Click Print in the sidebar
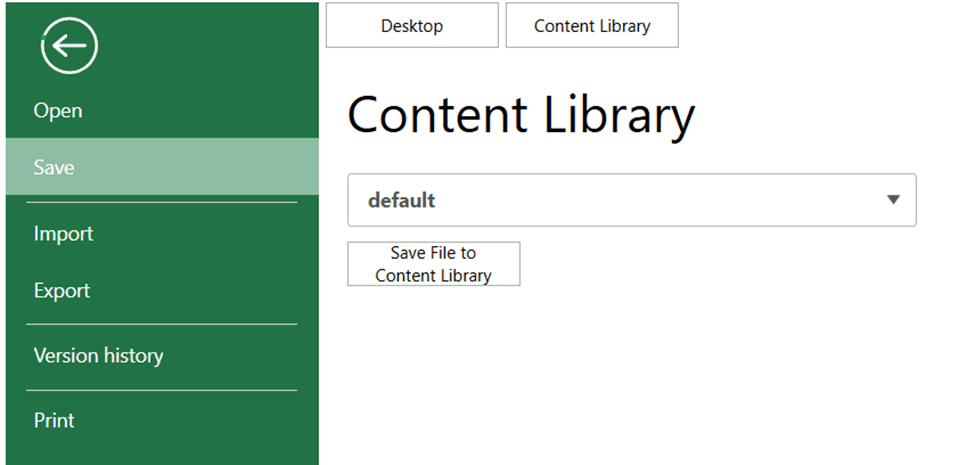Screen dimensions: 975x465 54,421
